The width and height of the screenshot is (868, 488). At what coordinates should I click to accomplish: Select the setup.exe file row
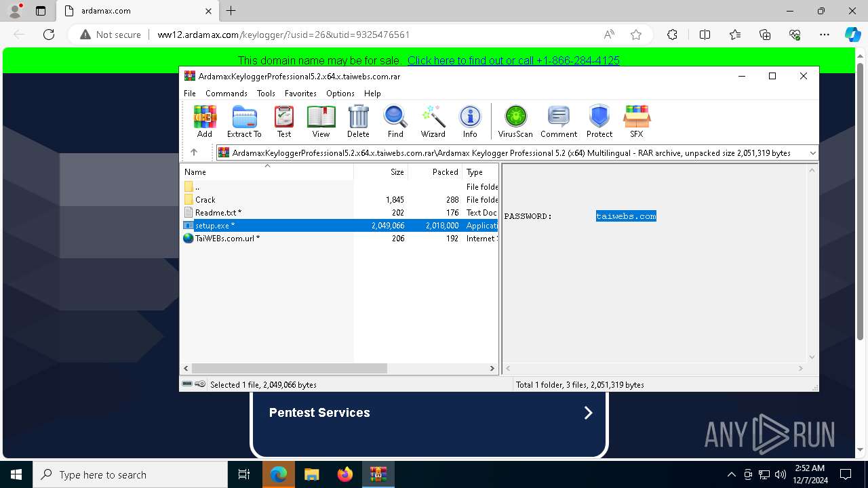click(340, 226)
